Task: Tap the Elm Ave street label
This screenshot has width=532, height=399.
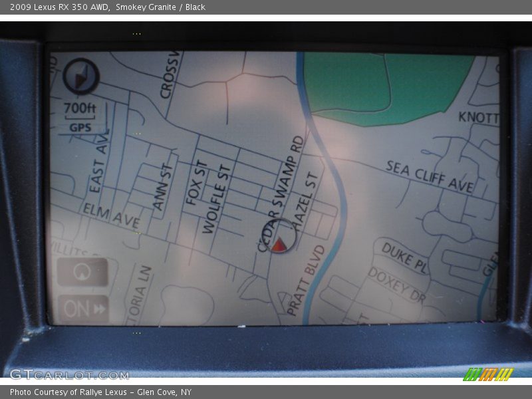Action: click(111, 216)
